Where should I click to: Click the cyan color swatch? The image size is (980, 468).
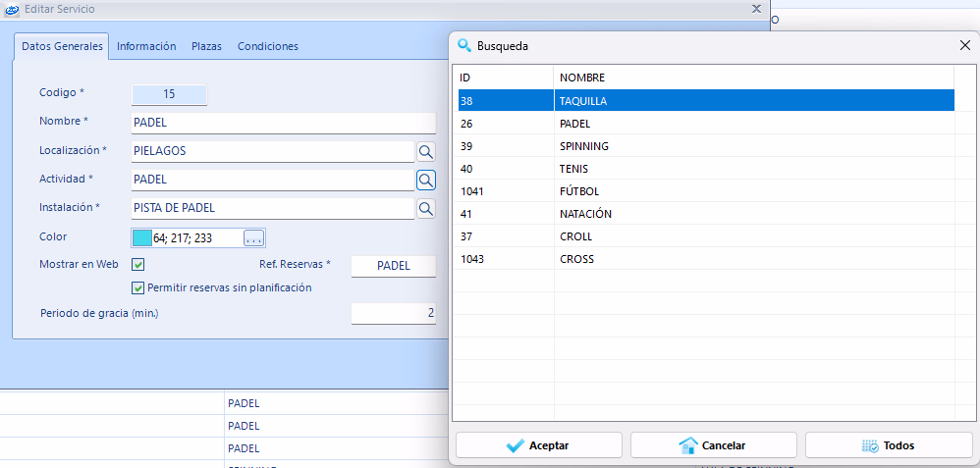pos(142,238)
